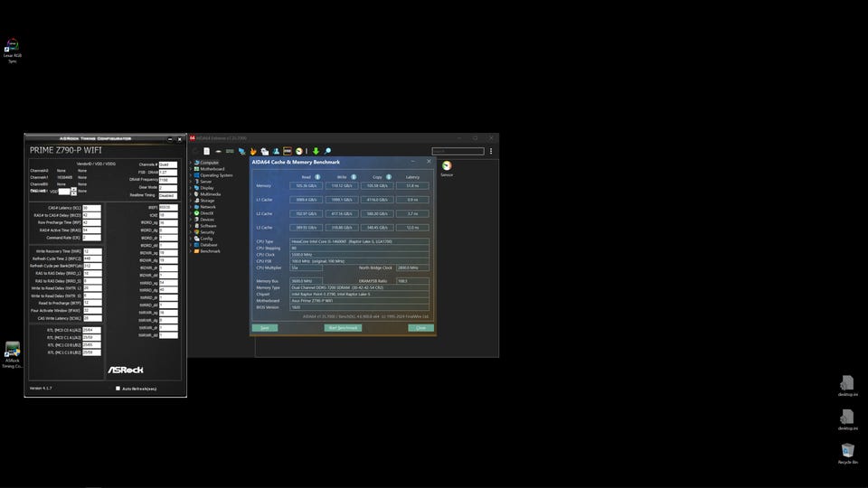Minimize the Cache & Memory Benchmark dialog
This screenshot has width=868, height=488.
pos(412,162)
